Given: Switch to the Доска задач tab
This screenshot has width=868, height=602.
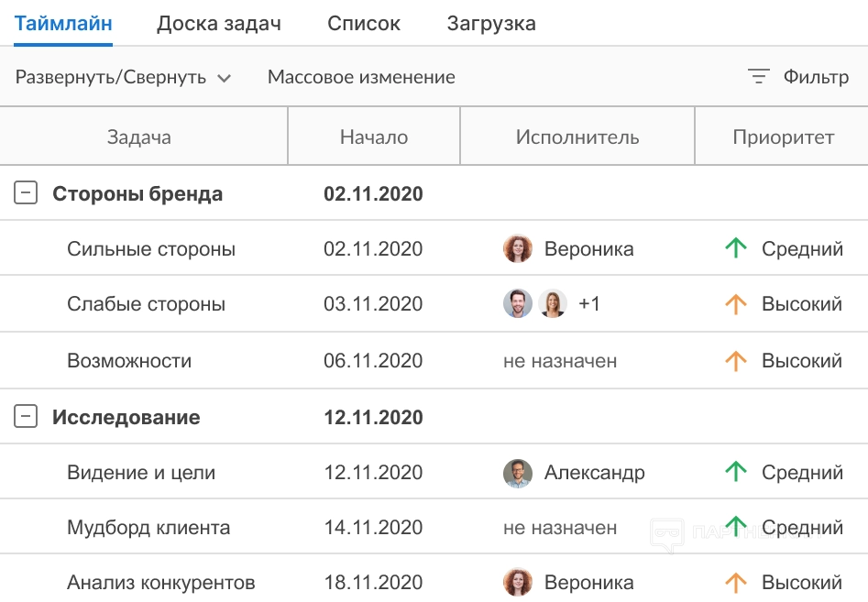Looking at the screenshot, I should 219,24.
